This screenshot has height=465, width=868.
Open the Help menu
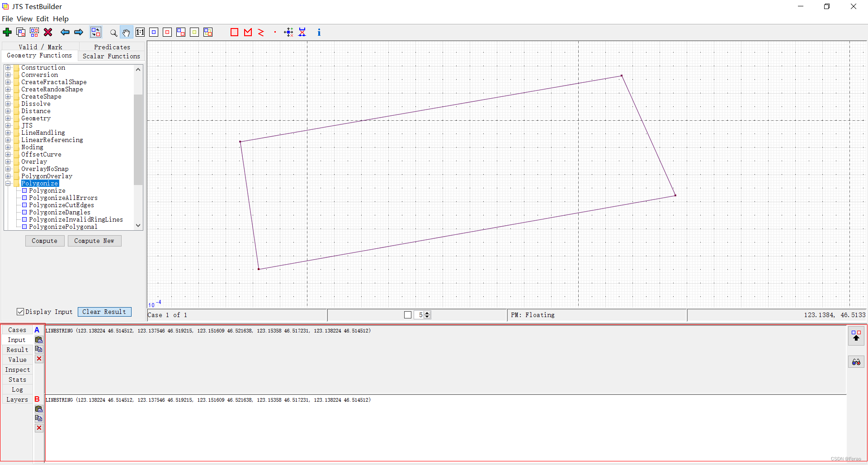pyautogui.click(x=61, y=19)
